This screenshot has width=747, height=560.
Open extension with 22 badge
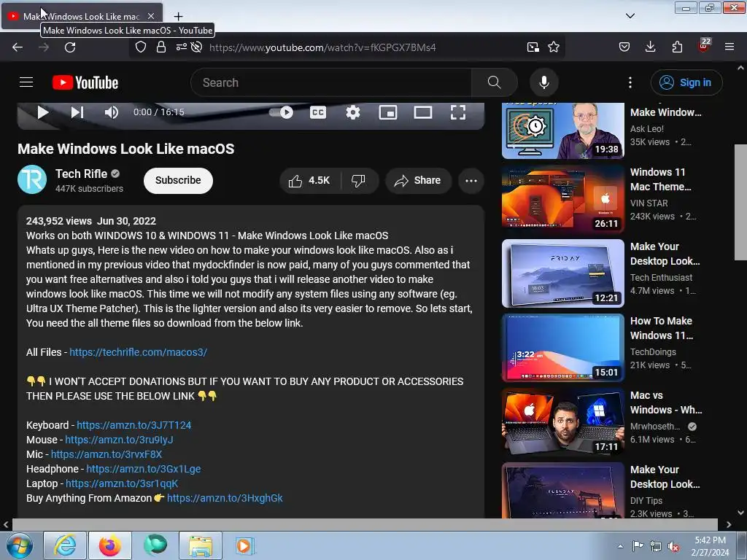[x=704, y=46]
